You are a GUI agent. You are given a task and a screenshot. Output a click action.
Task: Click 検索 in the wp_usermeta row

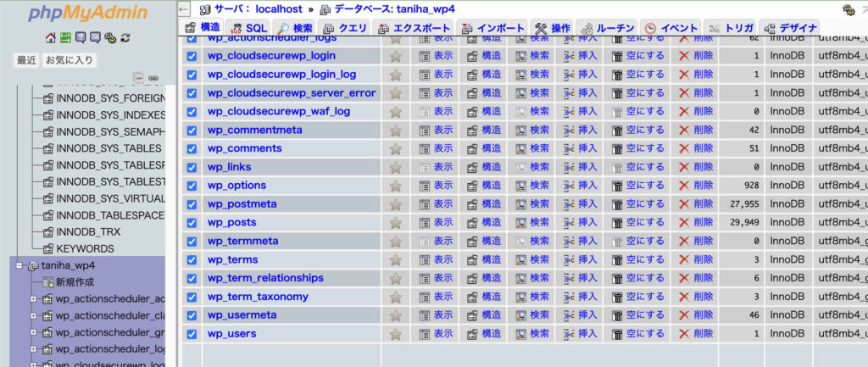(x=532, y=315)
